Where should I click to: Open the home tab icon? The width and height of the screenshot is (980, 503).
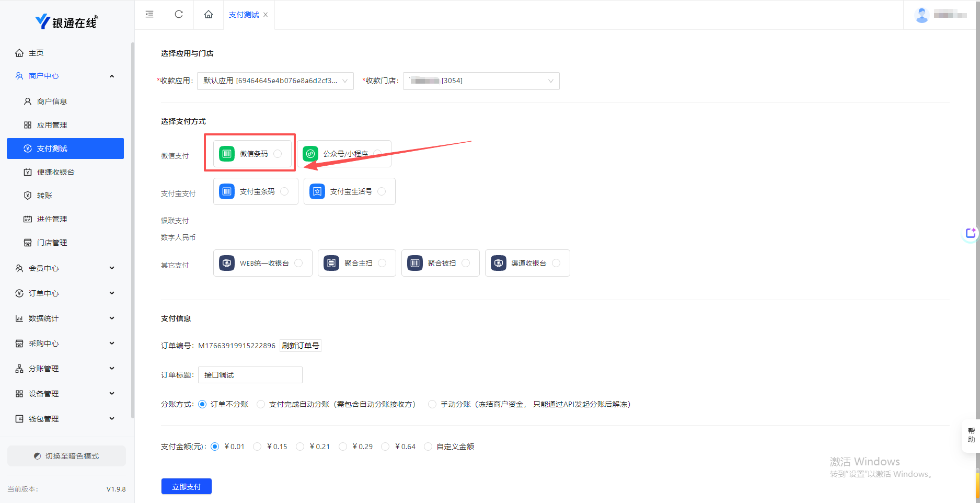[209, 14]
